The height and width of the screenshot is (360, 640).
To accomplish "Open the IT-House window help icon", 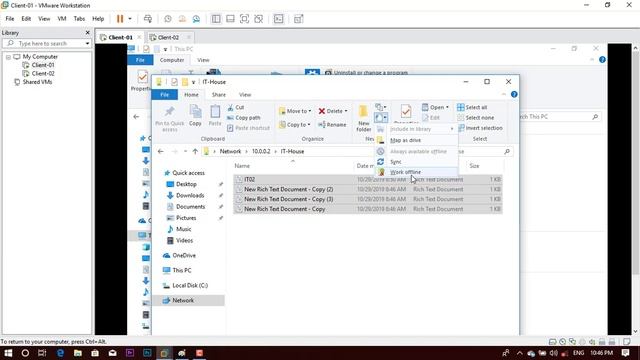I will click(x=514, y=94).
